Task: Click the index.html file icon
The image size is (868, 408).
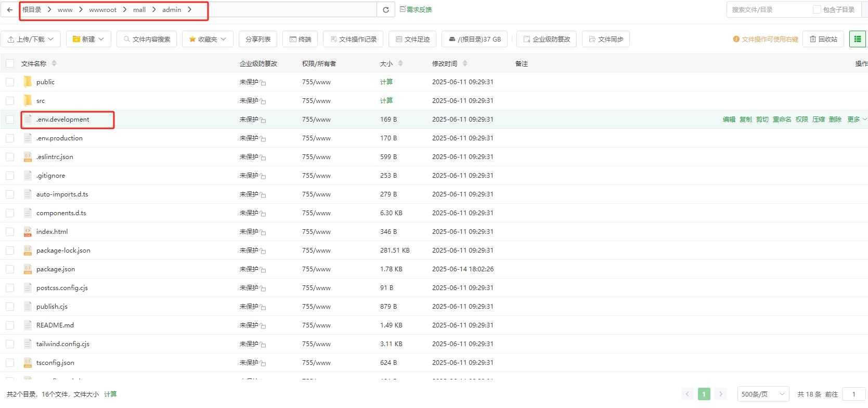Action: click(28, 231)
